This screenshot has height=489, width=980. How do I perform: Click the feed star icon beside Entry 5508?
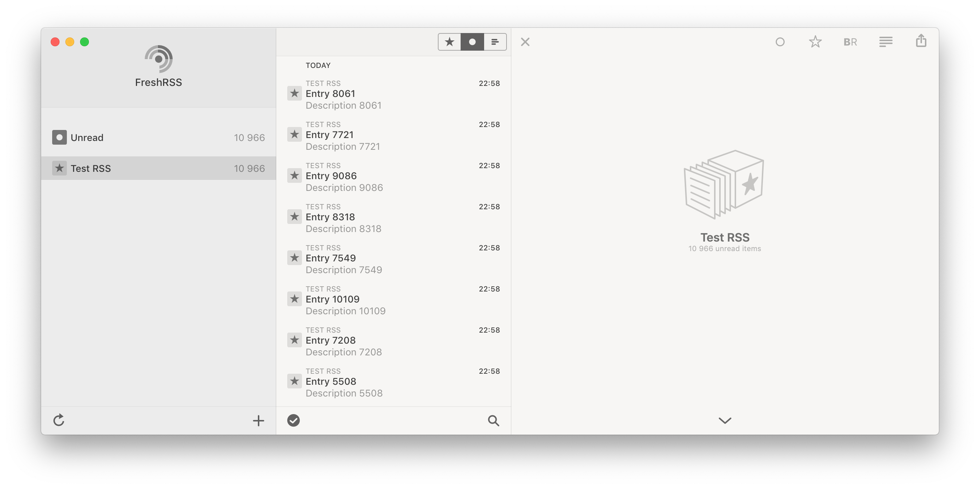(x=295, y=381)
